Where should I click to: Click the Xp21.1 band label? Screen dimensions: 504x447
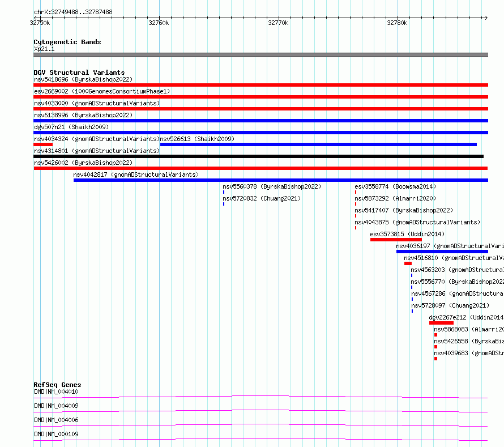click(44, 49)
